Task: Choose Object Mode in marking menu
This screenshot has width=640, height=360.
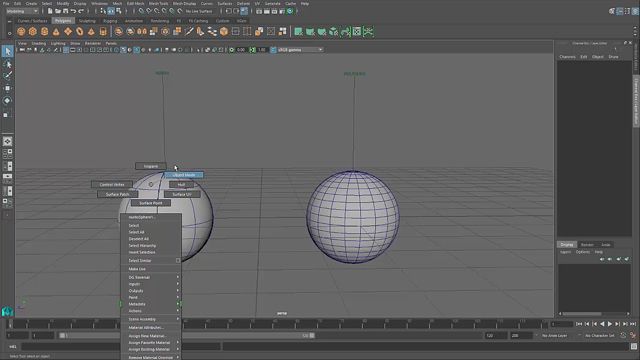Action: (x=184, y=175)
